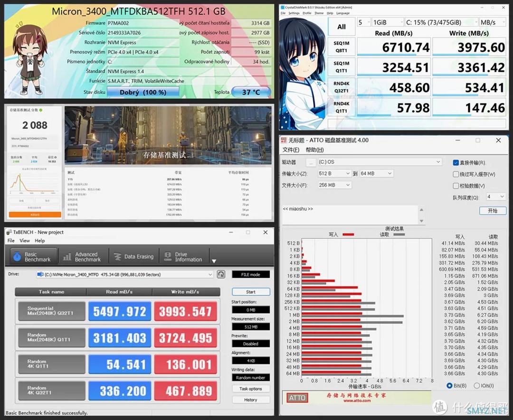Image resolution: width=513 pixels, height=420 pixels.
Task: Toggle the 直接传输(R) checkbox
Action: click(456, 162)
